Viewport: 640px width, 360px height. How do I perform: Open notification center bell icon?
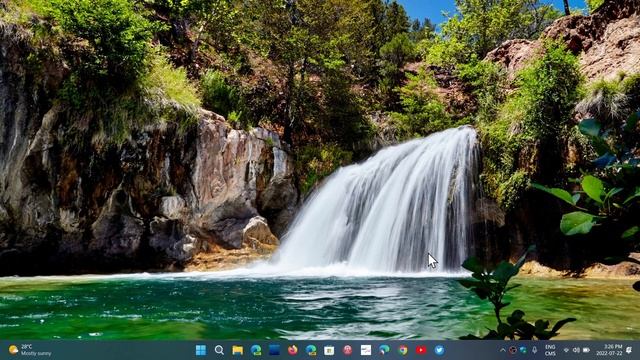tap(629, 350)
